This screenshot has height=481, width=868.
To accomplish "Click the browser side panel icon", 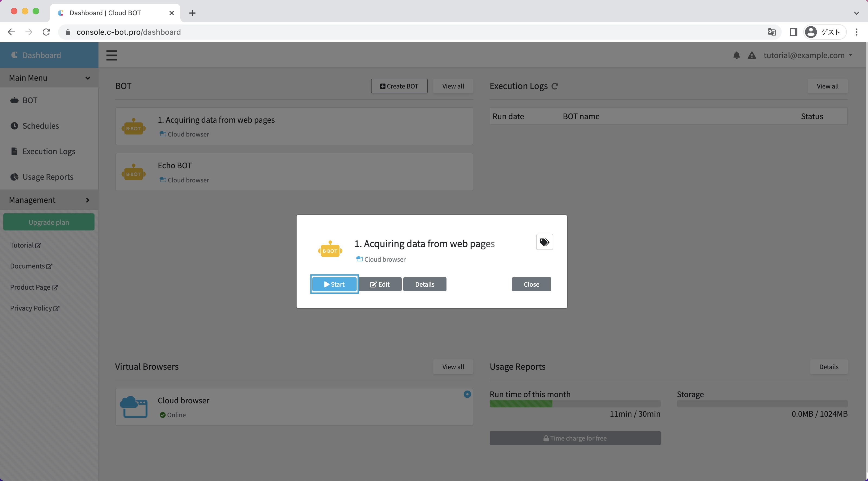I will pos(793,32).
